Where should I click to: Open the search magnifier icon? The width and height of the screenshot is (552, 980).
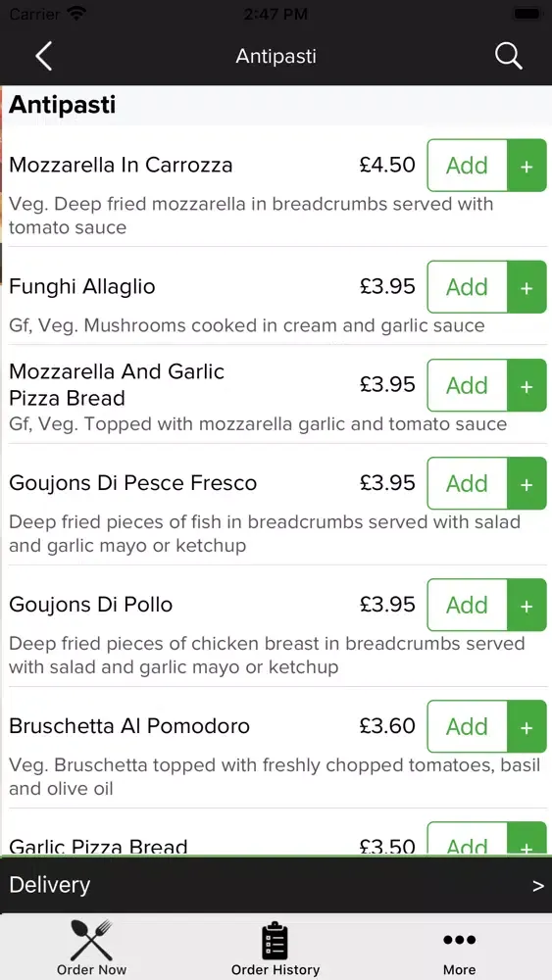508,56
